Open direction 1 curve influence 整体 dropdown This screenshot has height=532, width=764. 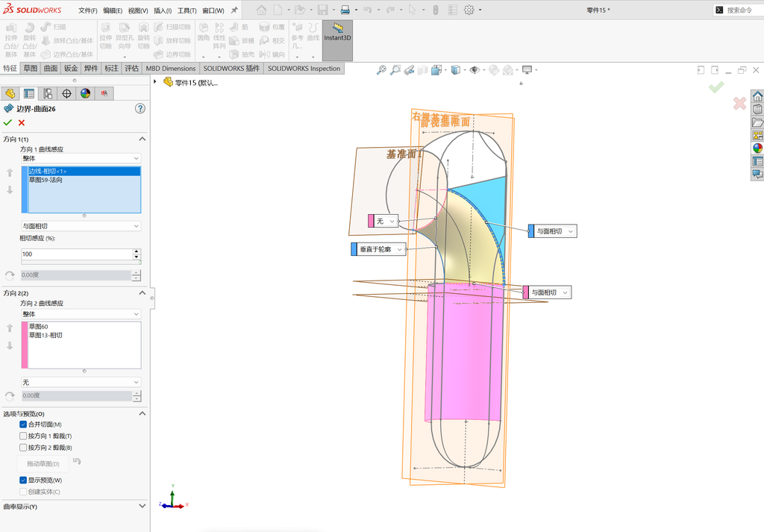(81, 158)
